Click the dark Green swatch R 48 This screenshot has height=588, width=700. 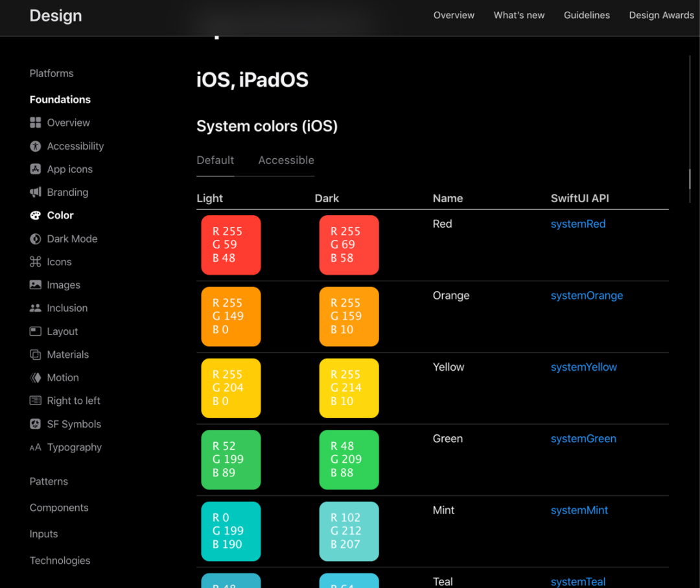349,460
